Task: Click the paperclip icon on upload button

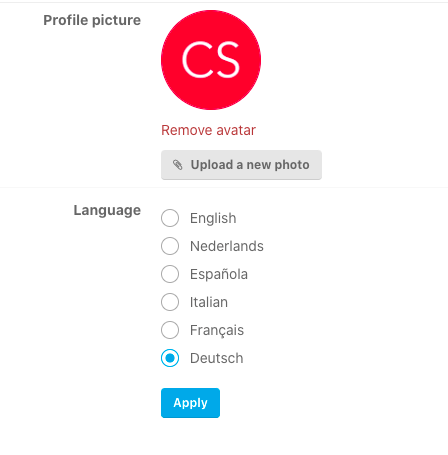Action: (177, 165)
